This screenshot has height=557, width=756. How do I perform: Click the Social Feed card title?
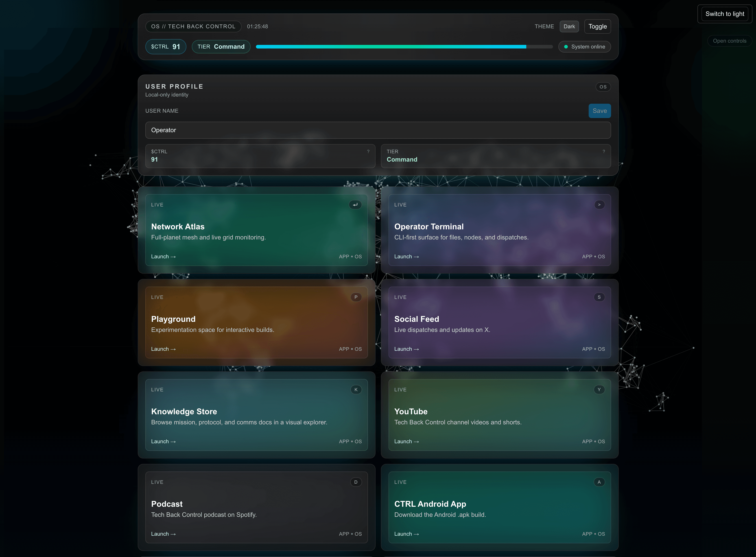[417, 319]
